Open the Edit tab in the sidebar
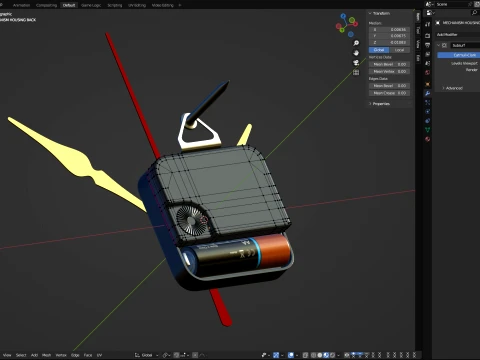Viewport: 480px width, 360px height. (x=418, y=58)
